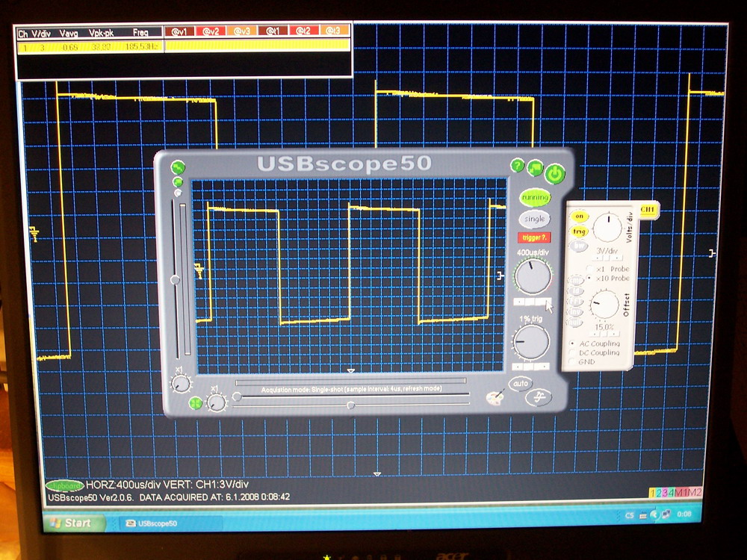Viewport: 747px width, 560px height.
Task: Click the Offset knob in CH1 panel
Action: [x=604, y=305]
